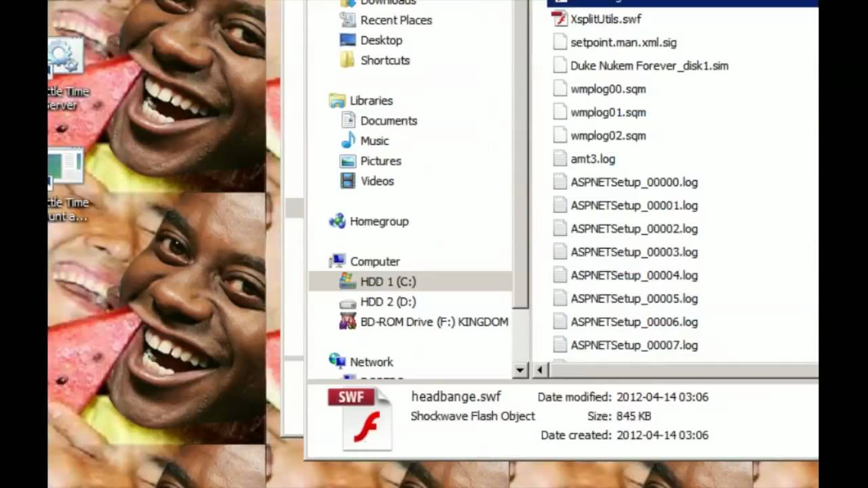
Task: Click the Size value 845 KB
Action: pos(633,416)
